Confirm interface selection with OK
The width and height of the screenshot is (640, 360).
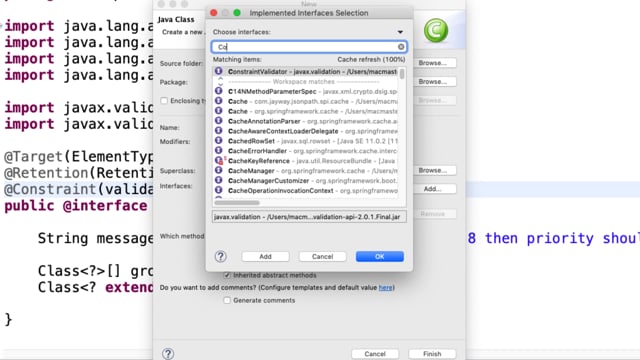[380, 256]
